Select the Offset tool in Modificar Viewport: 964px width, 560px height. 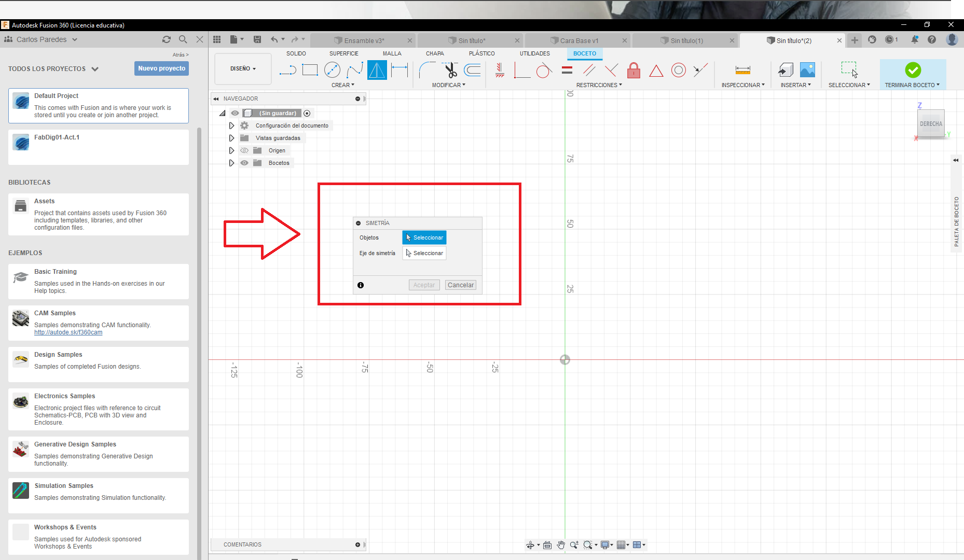472,70
